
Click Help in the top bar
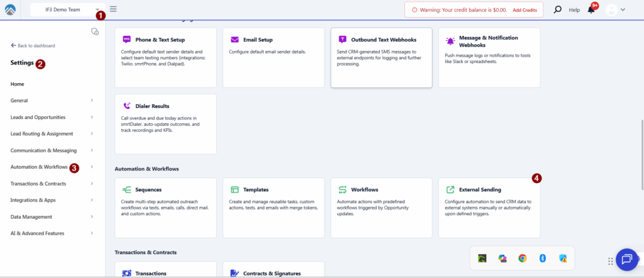pos(574,10)
